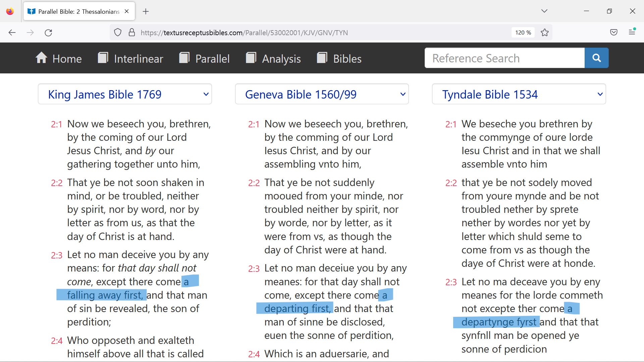Image resolution: width=644 pixels, height=362 pixels.
Task: Open the King James Bible 1769 dropdown
Action: (x=125, y=94)
